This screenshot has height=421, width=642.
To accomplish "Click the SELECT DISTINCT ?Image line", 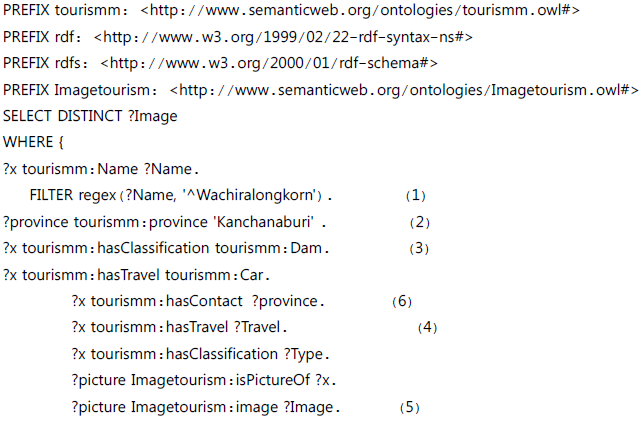I will click(90, 116).
